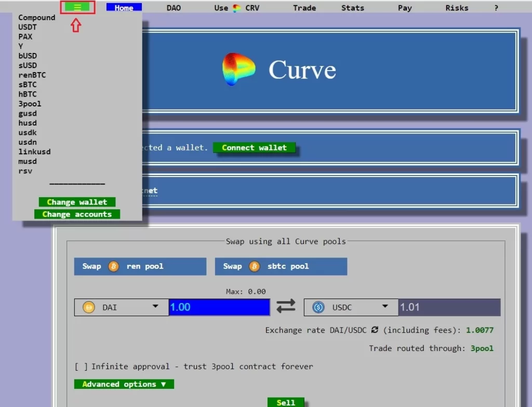Screen dimensions: 532x407
Task: Click the Bitcoin icon in ren pool
Action: (114, 266)
